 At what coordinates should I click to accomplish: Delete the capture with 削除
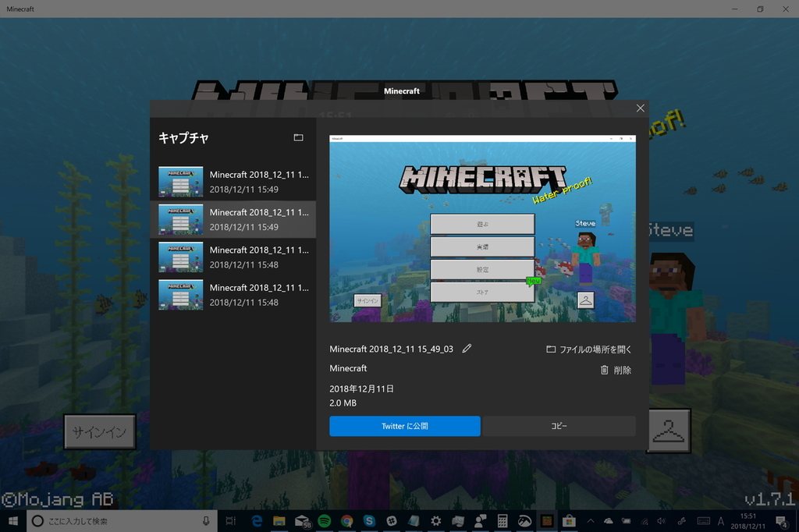(x=616, y=370)
